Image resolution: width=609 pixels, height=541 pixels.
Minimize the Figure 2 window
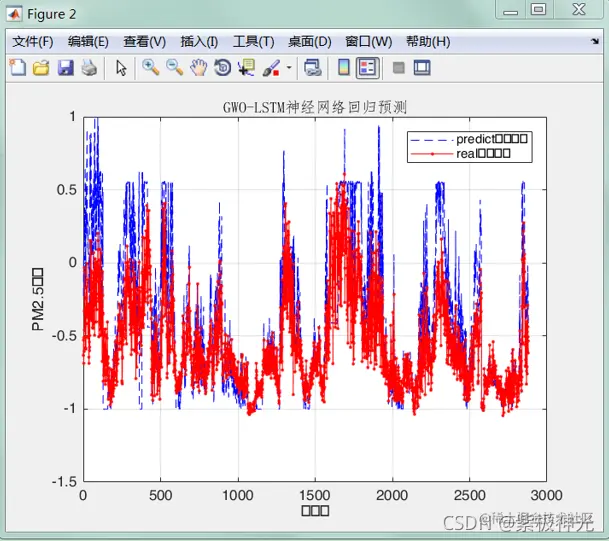(510, 10)
